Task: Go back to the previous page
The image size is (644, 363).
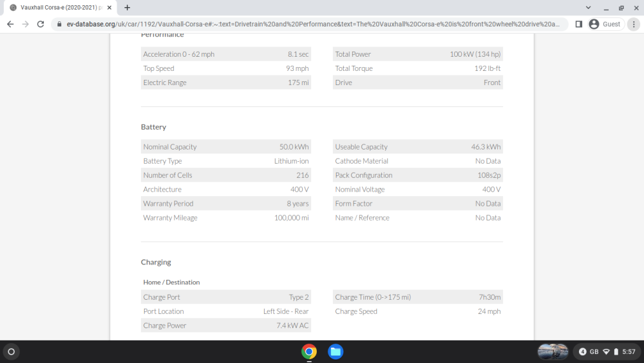Action: 10,25
